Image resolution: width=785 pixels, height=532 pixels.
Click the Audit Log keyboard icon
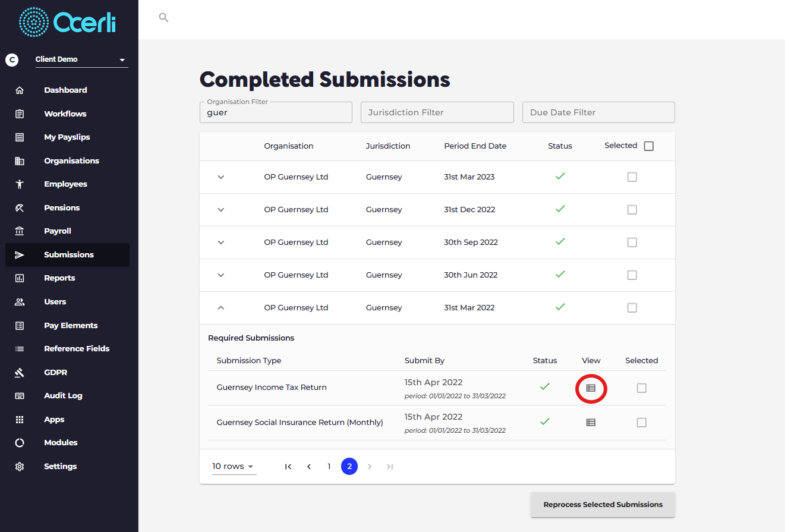(20, 396)
